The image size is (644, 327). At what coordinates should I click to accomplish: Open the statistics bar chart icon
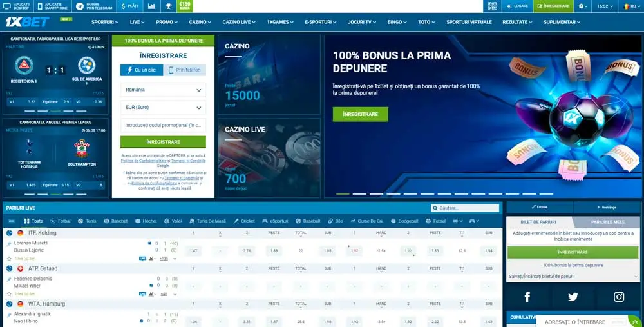(x=151, y=6)
